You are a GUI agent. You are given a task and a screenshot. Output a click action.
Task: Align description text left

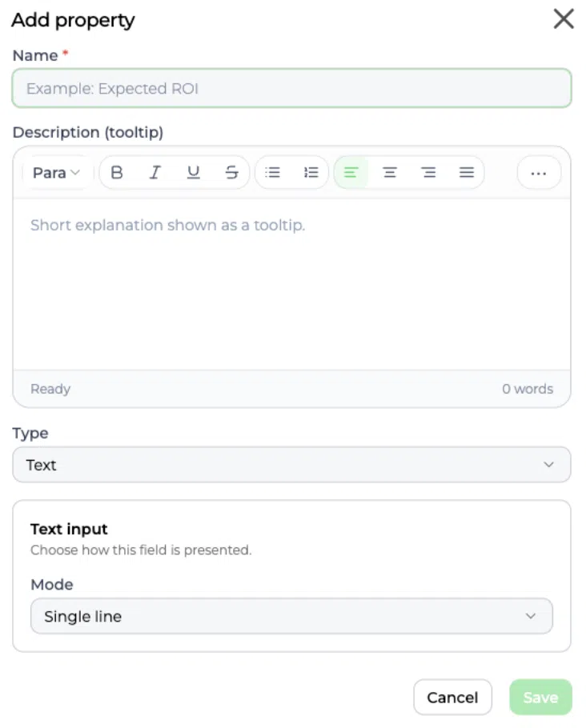click(x=351, y=173)
